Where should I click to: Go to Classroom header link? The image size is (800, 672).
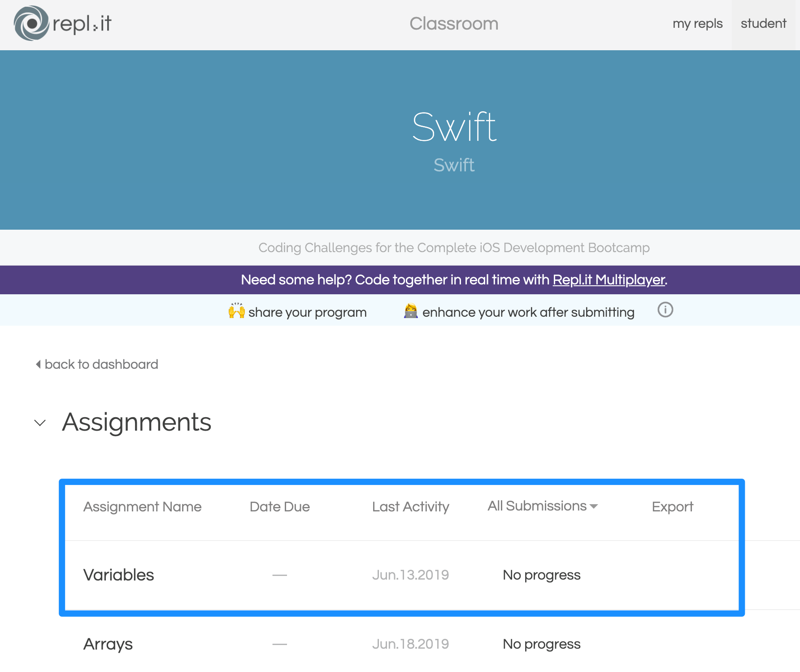(454, 23)
